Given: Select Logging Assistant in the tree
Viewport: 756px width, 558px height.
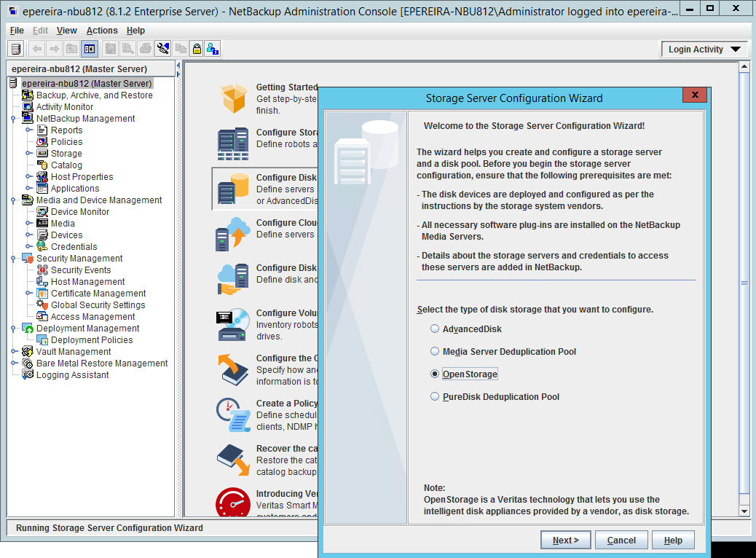Looking at the screenshot, I should [x=72, y=374].
